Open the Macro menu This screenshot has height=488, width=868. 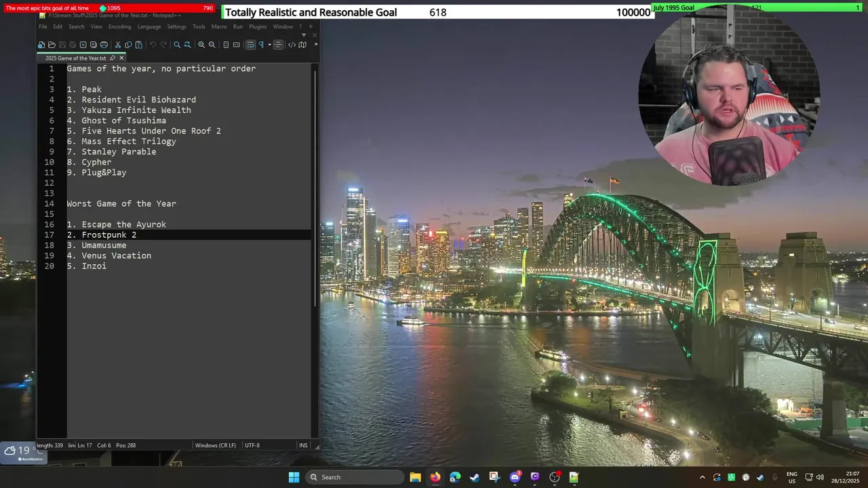tap(219, 26)
